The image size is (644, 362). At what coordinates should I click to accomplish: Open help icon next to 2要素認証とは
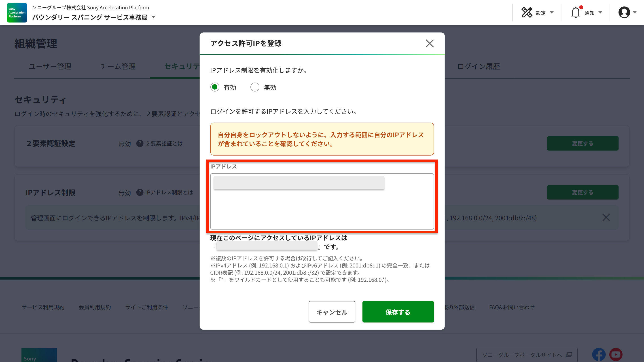pos(140,143)
